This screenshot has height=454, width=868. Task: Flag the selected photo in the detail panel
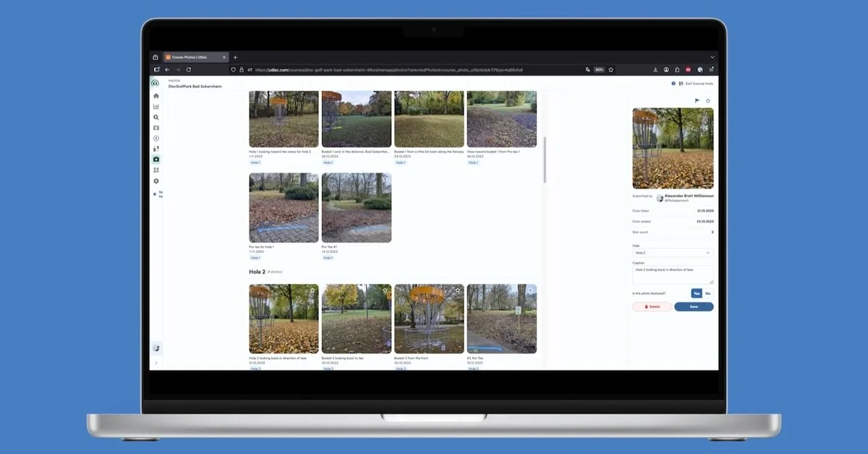click(697, 100)
